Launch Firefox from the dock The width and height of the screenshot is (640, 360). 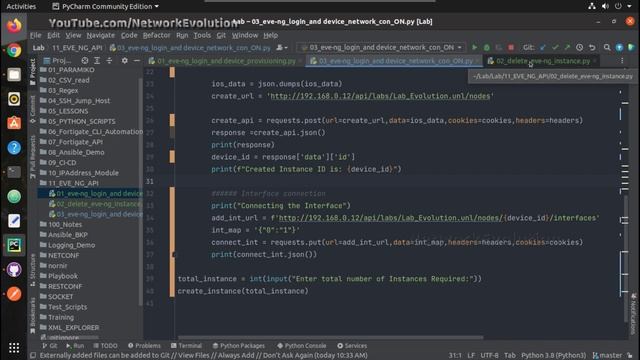pos(14,26)
